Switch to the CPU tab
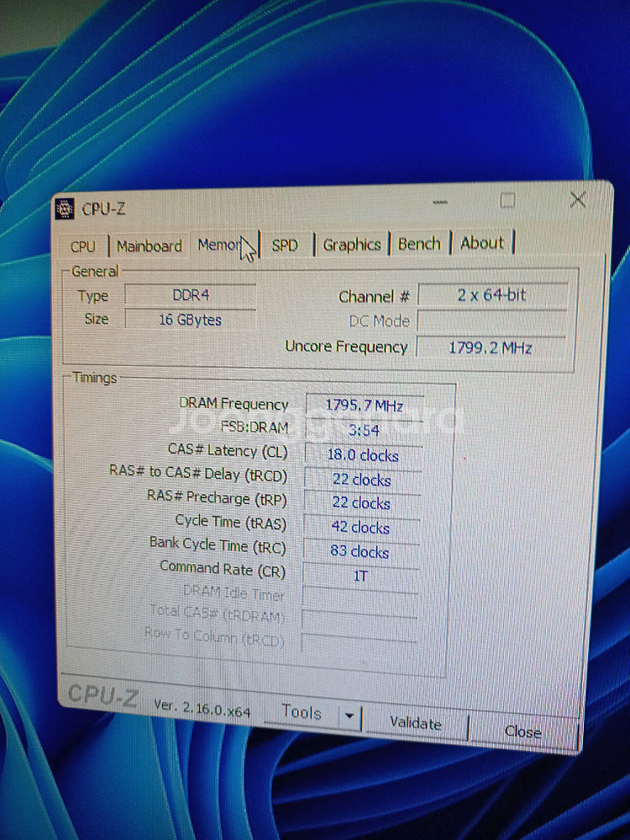The height and width of the screenshot is (840, 630). point(83,246)
